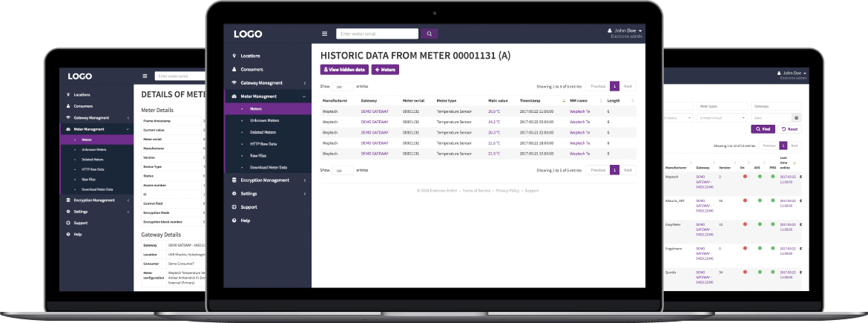
Task: Click the Help question icon in left window
Action: pyautogui.click(x=68, y=235)
